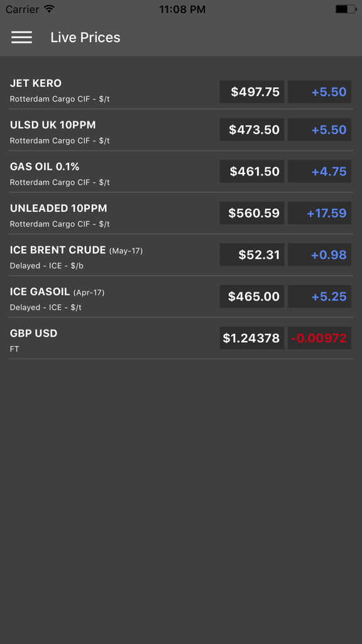Select the JET KERO price $497.75

pos(251,91)
